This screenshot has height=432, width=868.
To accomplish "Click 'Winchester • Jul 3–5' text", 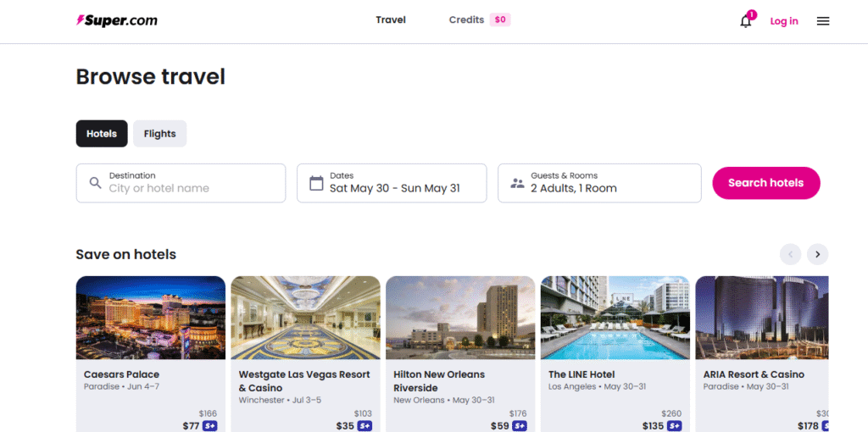I will coord(280,400).
